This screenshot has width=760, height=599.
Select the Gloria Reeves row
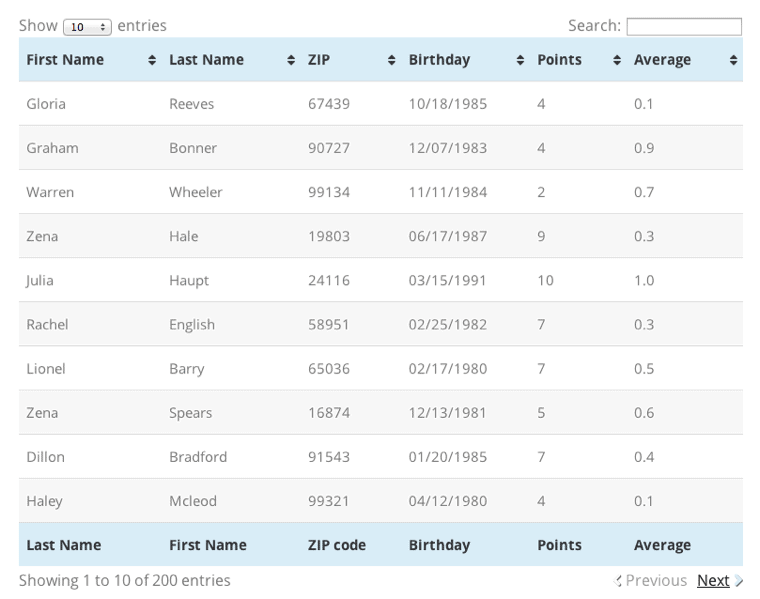380,104
